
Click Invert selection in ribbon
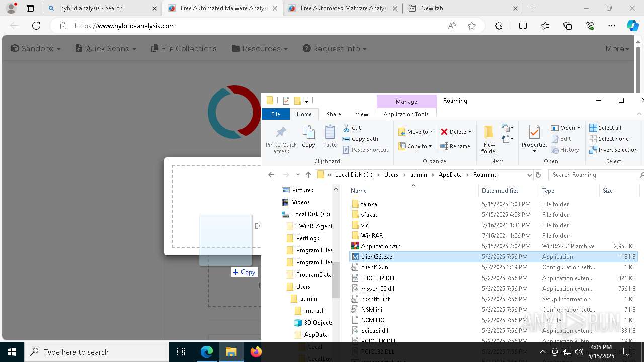click(x=613, y=150)
